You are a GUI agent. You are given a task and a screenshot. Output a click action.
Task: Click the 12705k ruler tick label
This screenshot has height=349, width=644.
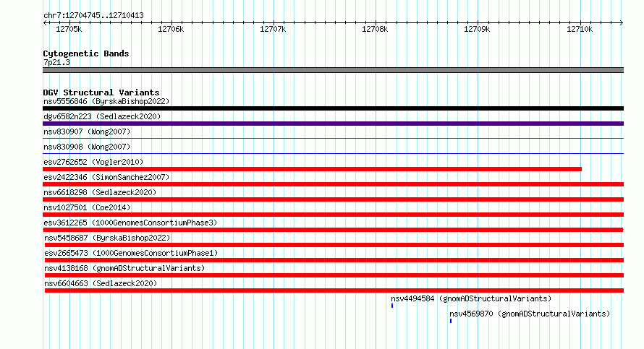[69, 29]
